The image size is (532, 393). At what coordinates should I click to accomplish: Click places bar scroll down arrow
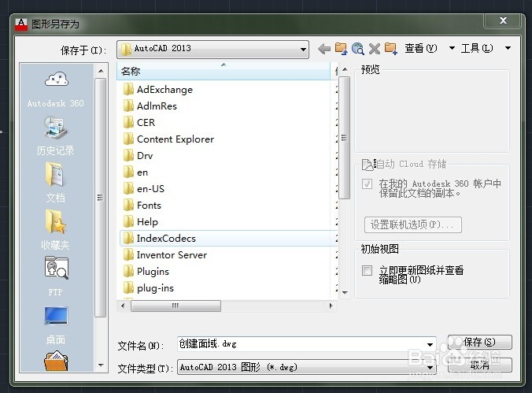click(x=101, y=365)
